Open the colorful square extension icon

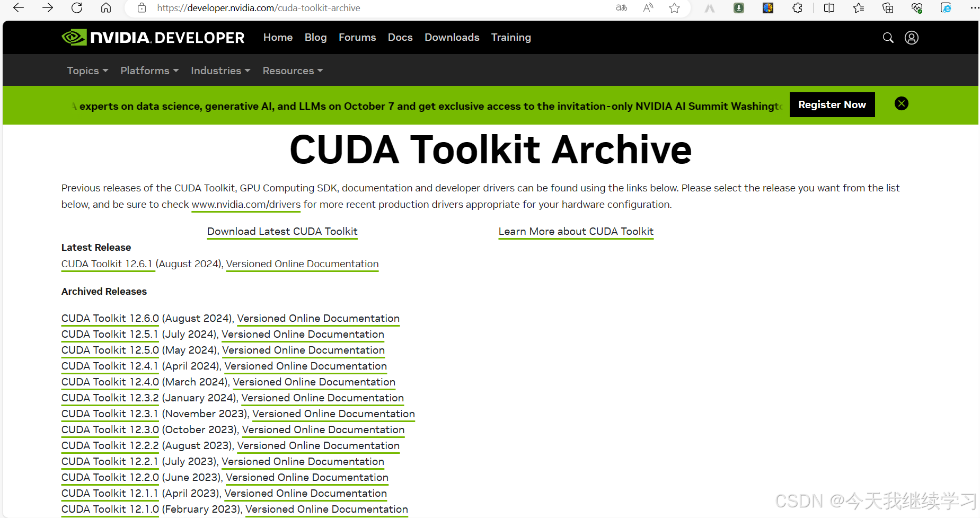(768, 8)
